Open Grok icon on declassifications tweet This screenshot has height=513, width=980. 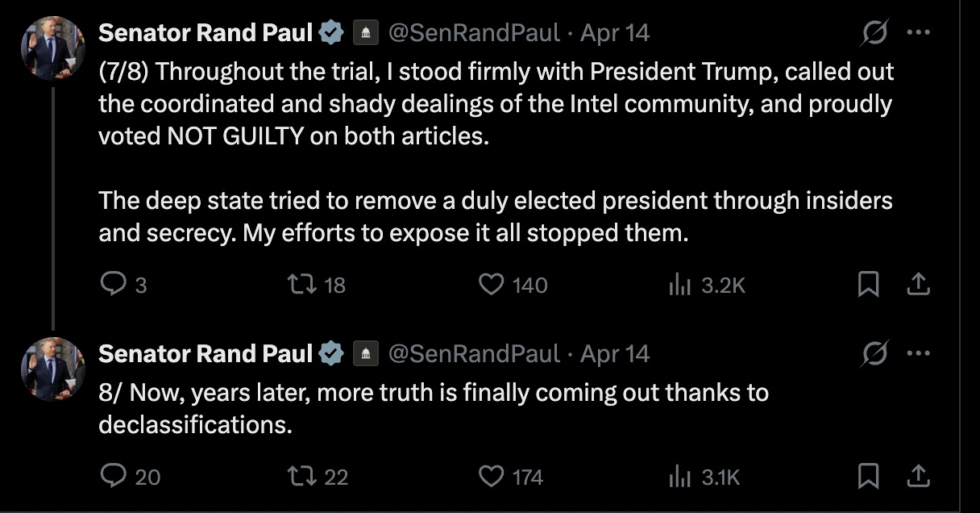coord(874,353)
